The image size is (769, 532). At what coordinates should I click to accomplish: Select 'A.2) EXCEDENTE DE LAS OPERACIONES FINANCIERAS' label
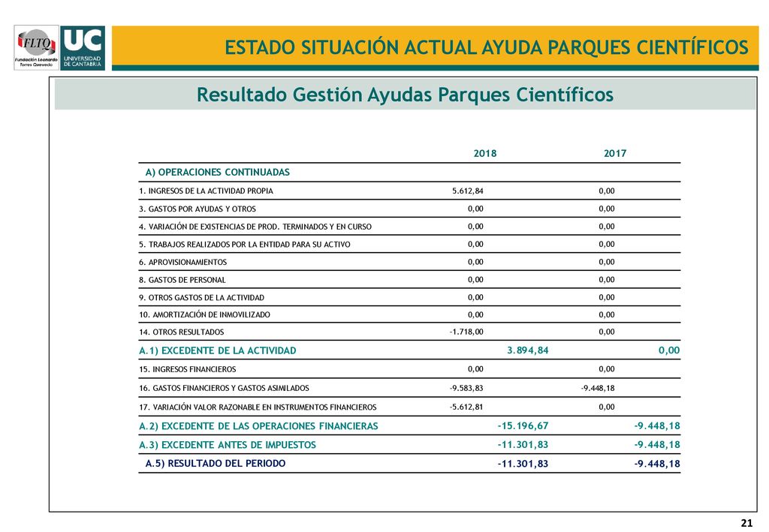pyautogui.click(x=258, y=425)
